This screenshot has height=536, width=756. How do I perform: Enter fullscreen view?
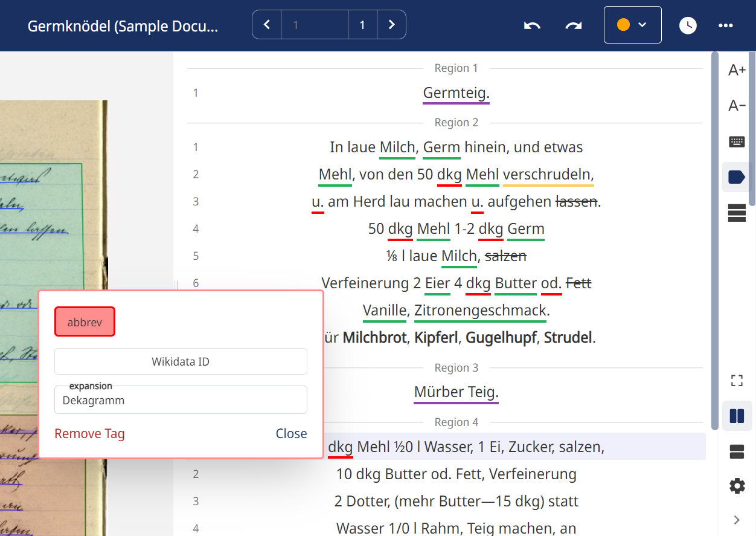737,380
